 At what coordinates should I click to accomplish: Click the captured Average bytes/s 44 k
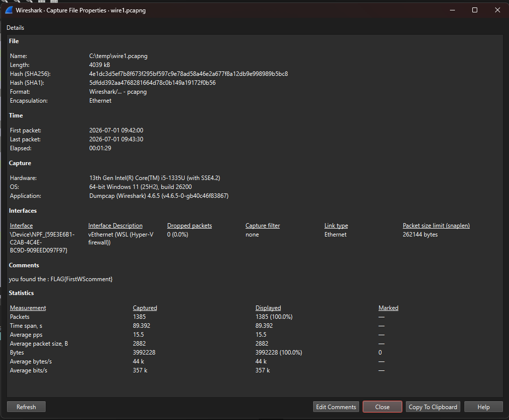pos(138,361)
